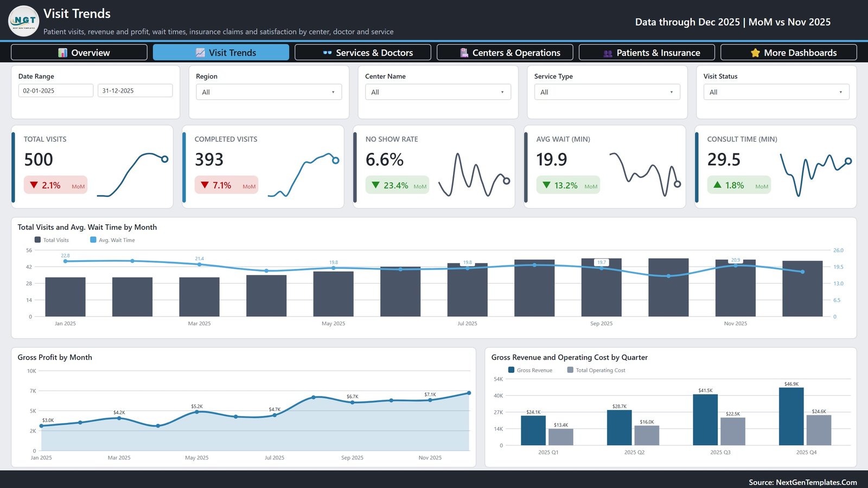Click the Avg Wait sparkline
The width and height of the screenshot is (868, 488).
[645, 175]
